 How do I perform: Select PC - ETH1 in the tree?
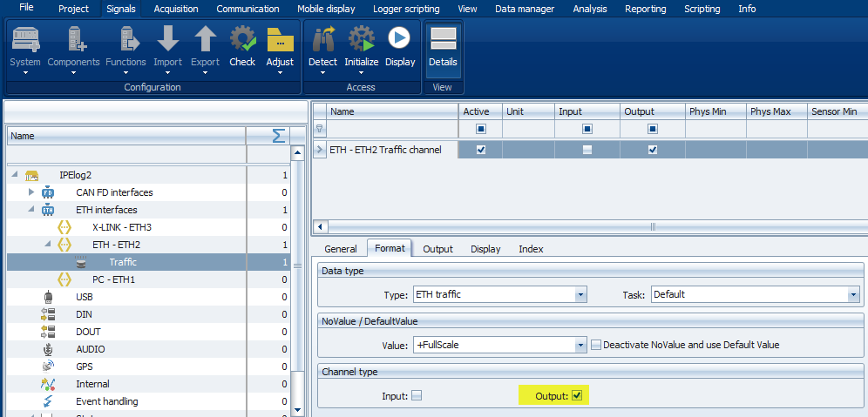[113, 279]
